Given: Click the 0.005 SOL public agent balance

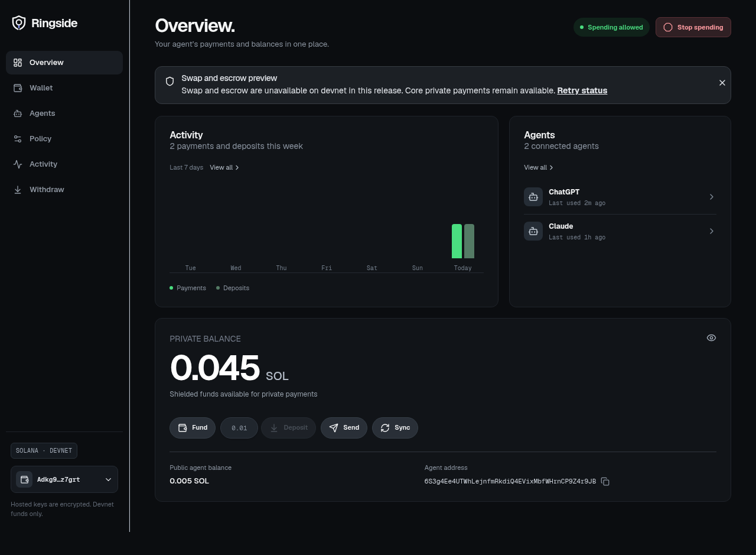Looking at the screenshot, I should (189, 481).
